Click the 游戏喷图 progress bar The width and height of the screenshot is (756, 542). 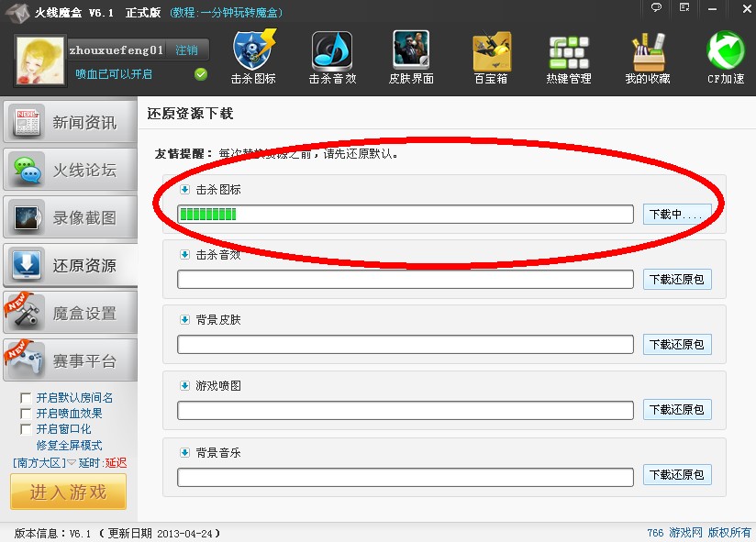406,410
